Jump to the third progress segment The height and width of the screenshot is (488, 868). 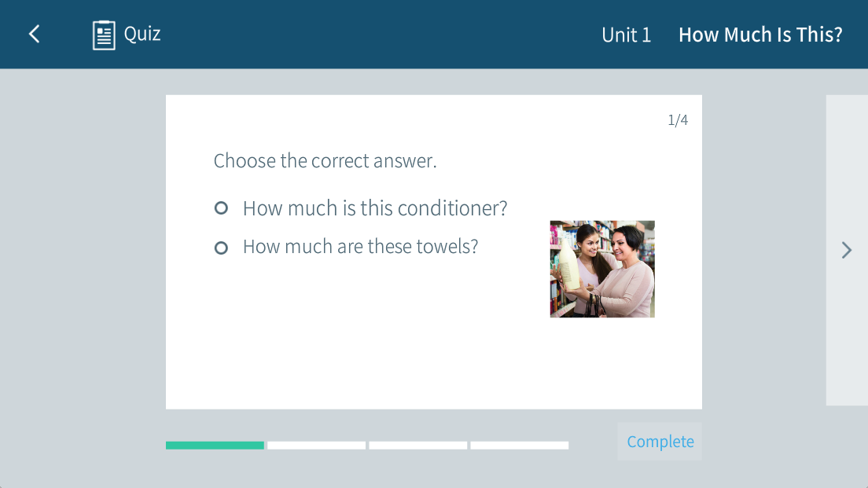417,446
